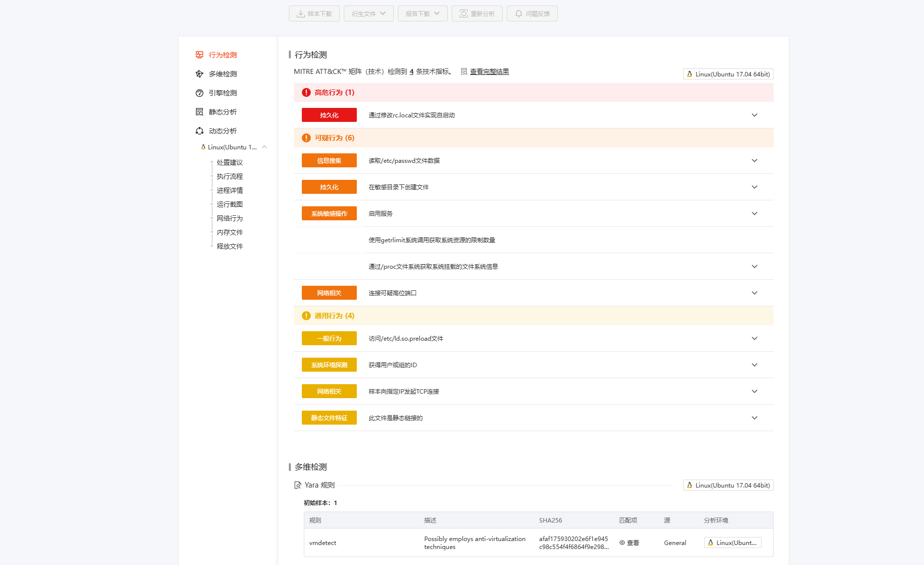Click the 静态分析 sidebar icon
Image resolution: width=924 pixels, height=565 pixels.
pos(199,112)
